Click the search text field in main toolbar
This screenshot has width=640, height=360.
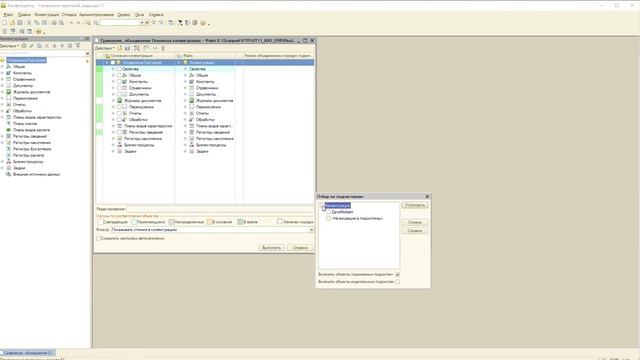[119, 23]
